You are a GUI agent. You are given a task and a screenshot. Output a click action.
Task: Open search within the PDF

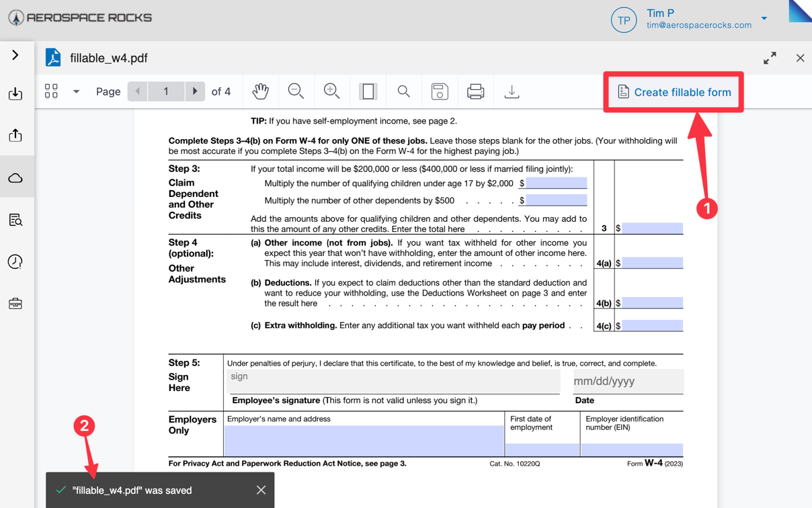tap(403, 91)
